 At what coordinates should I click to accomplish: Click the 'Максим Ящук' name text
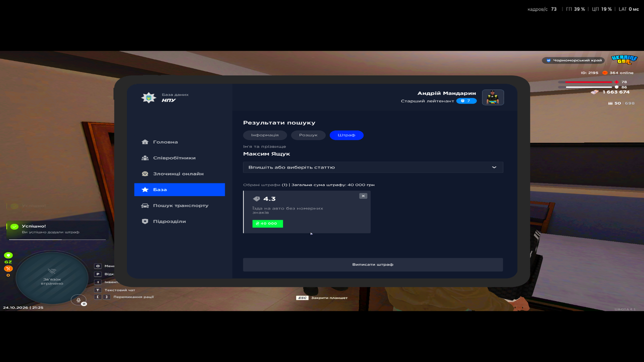click(267, 154)
